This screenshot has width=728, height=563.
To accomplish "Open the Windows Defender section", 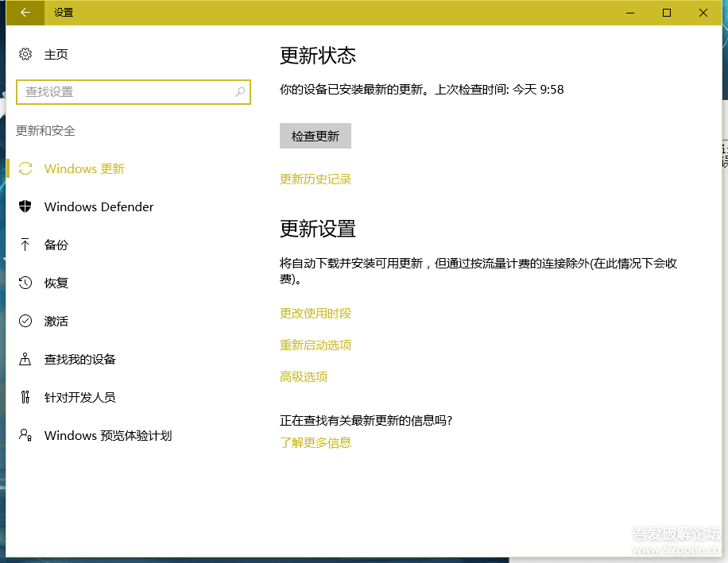I will coord(99,206).
